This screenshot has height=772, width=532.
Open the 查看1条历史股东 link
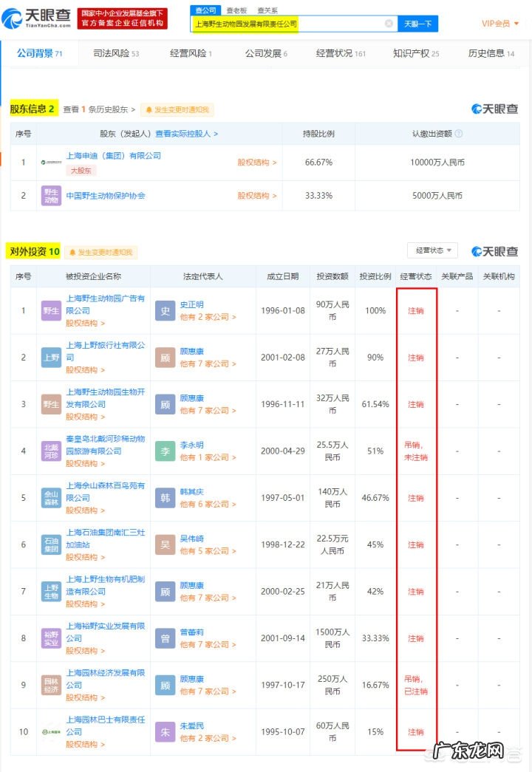(99, 109)
